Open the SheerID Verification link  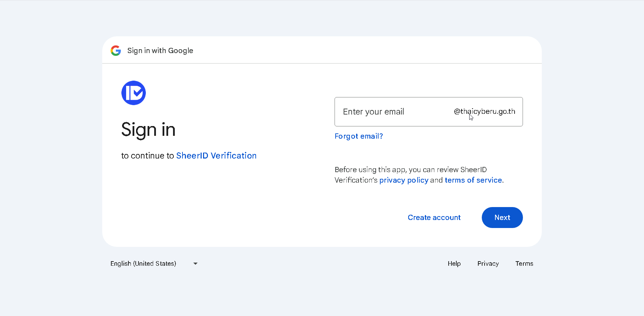pyautogui.click(x=216, y=156)
